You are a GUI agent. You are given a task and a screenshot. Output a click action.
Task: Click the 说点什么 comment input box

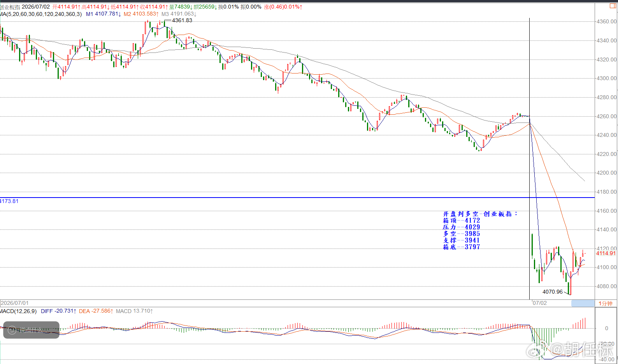pyautogui.click(x=31, y=330)
